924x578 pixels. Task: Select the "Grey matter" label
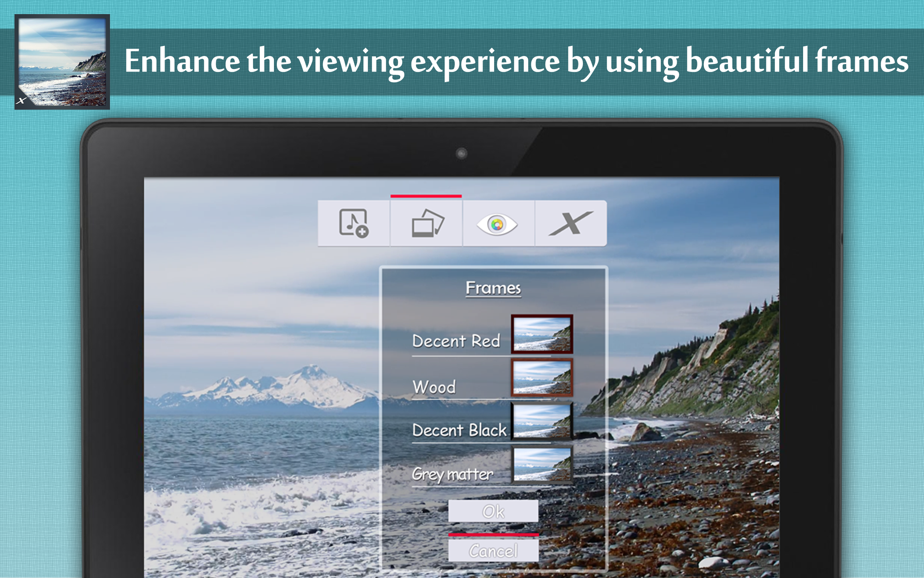453,474
